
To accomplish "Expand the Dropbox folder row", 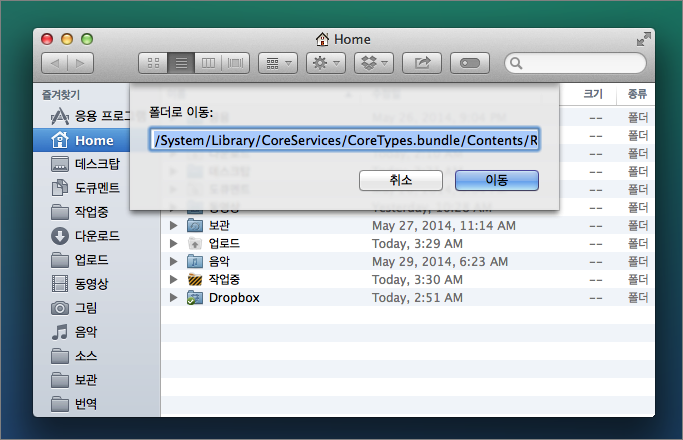I will point(173,298).
